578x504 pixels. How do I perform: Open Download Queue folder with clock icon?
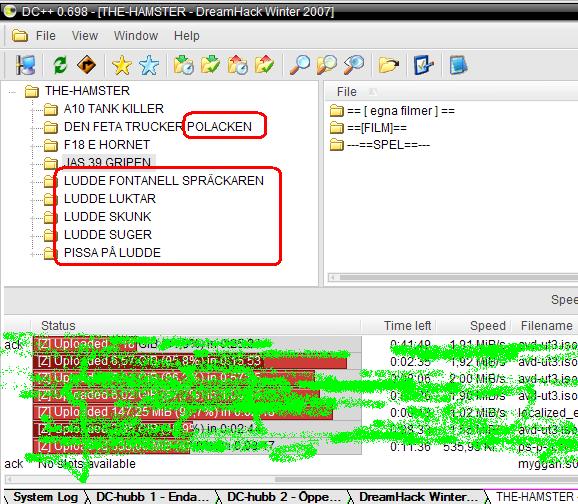click(x=184, y=65)
